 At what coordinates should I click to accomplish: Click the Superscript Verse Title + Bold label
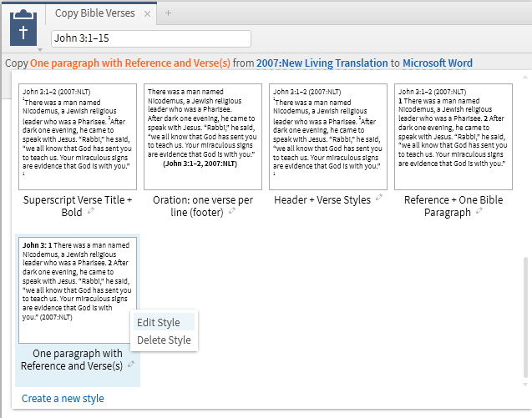[78, 206]
